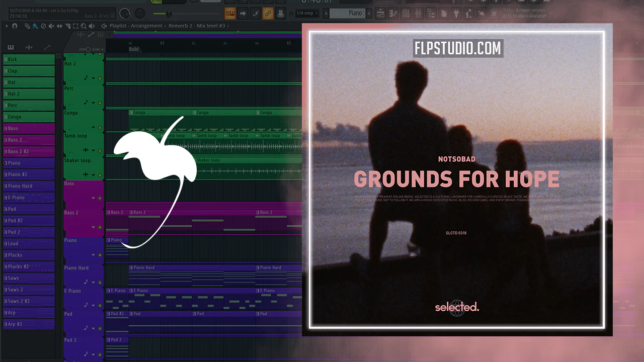The image size is (644, 362).
Task: Open the Shaker loop track dropdown arrow
Action: [93, 175]
